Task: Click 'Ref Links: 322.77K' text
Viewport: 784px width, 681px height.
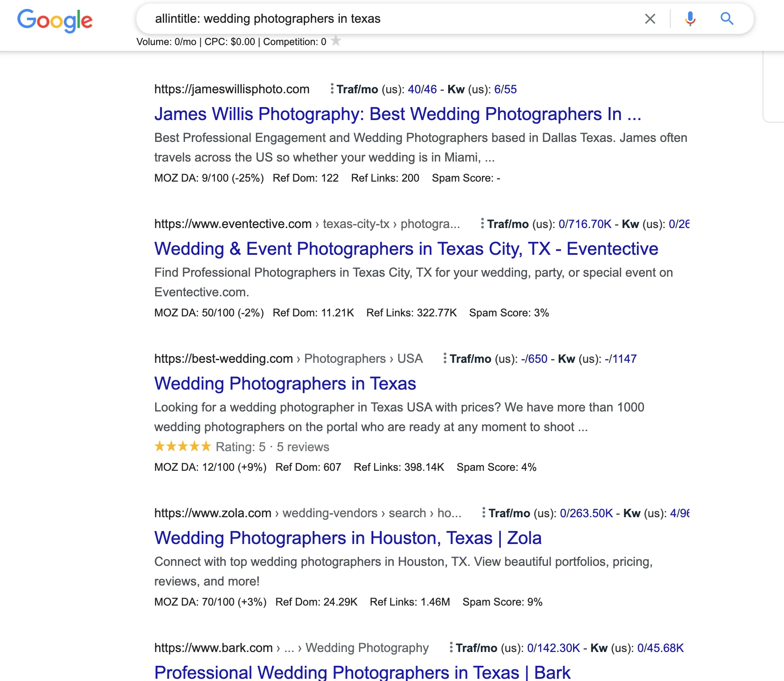Action: 412,313
